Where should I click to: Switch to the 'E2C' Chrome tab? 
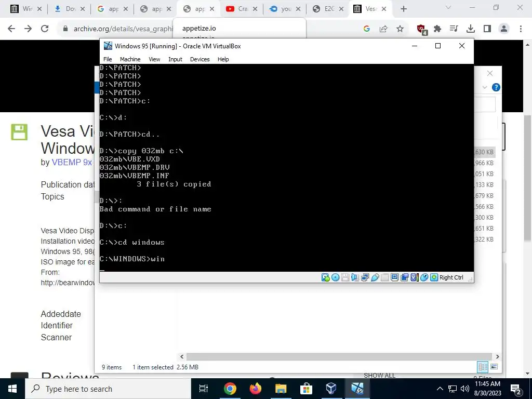click(x=323, y=9)
